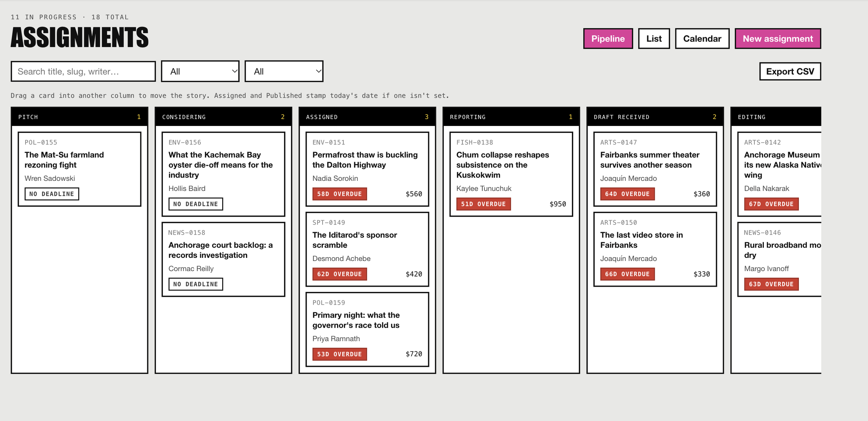Screen dimensions: 868x421
Task: Select The Iditarod's sponsor scramble title
Action: [354, 240]
